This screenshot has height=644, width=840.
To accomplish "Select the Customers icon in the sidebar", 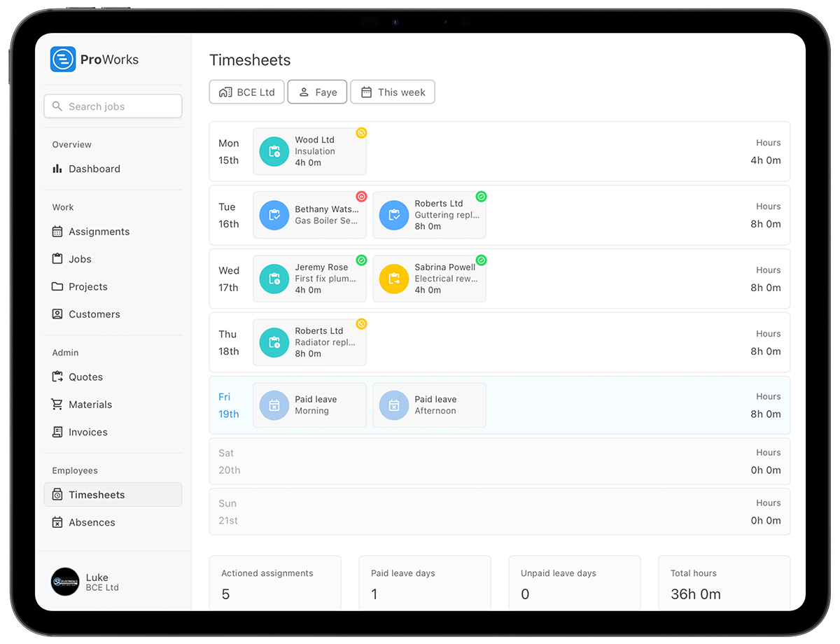I will point(57,314).
